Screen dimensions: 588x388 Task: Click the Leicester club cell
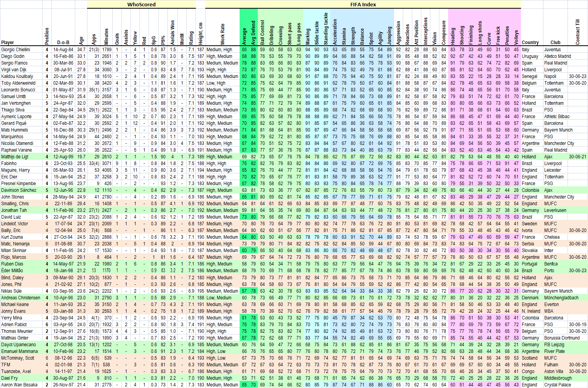(556, 170)
